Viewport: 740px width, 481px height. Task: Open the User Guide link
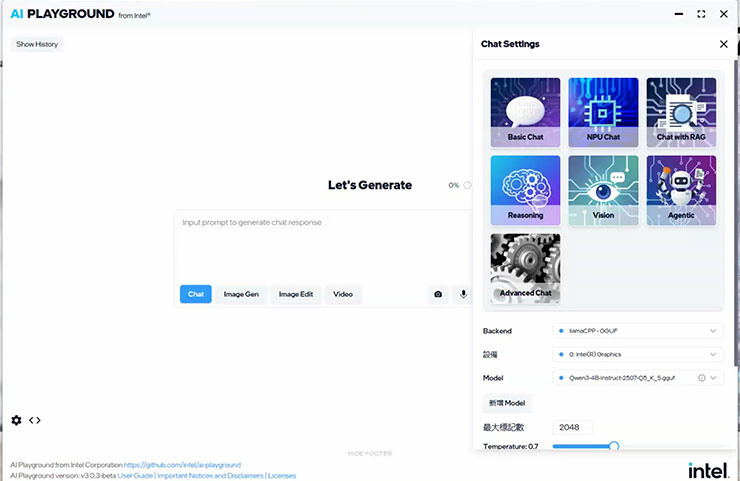coord(135,475)
